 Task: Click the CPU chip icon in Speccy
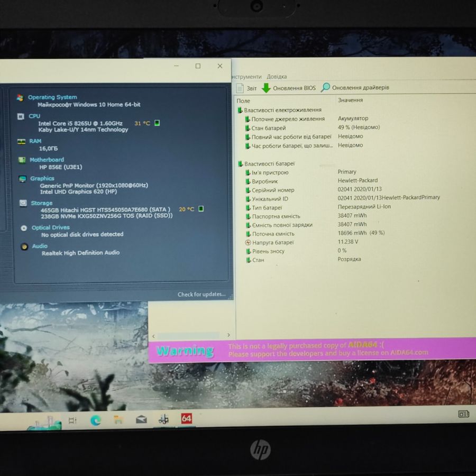(21, 116)
